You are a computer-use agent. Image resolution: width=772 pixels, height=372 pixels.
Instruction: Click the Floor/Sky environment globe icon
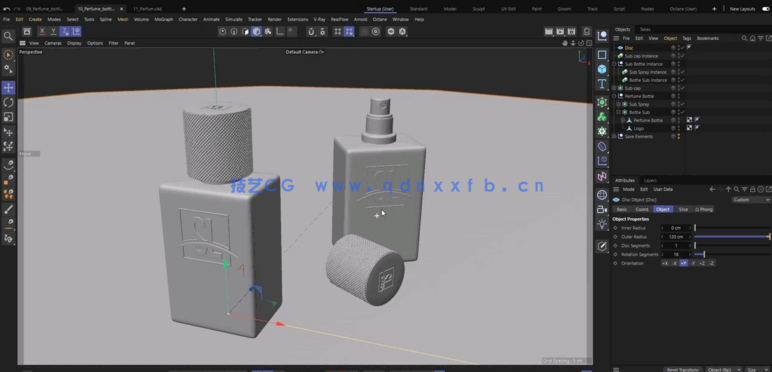[602, 195]
